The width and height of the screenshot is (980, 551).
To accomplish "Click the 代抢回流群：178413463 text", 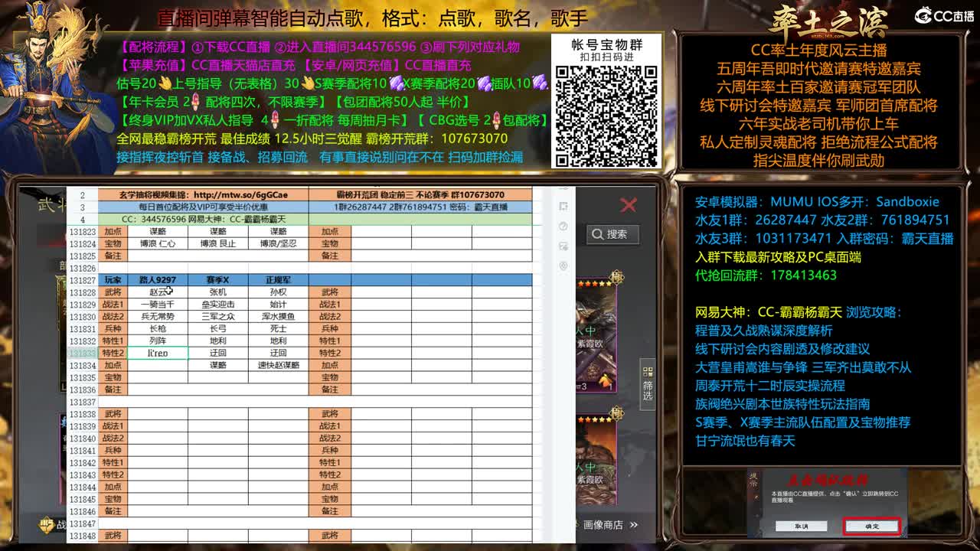I will 766,275.
